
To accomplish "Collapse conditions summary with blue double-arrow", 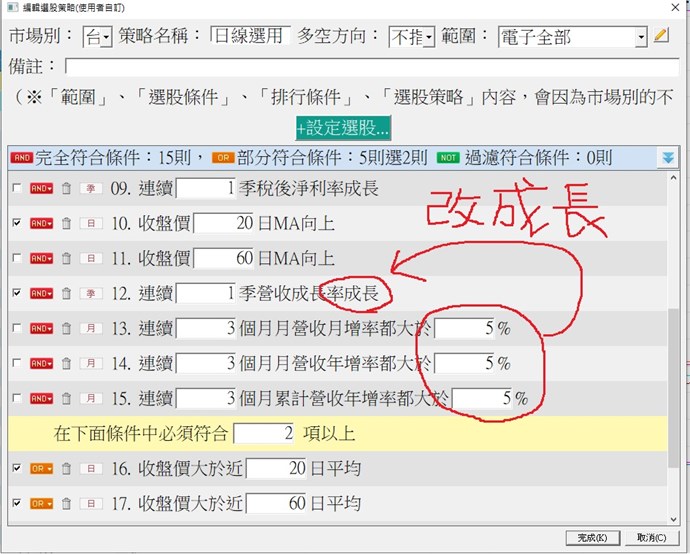I will [668, 158].
